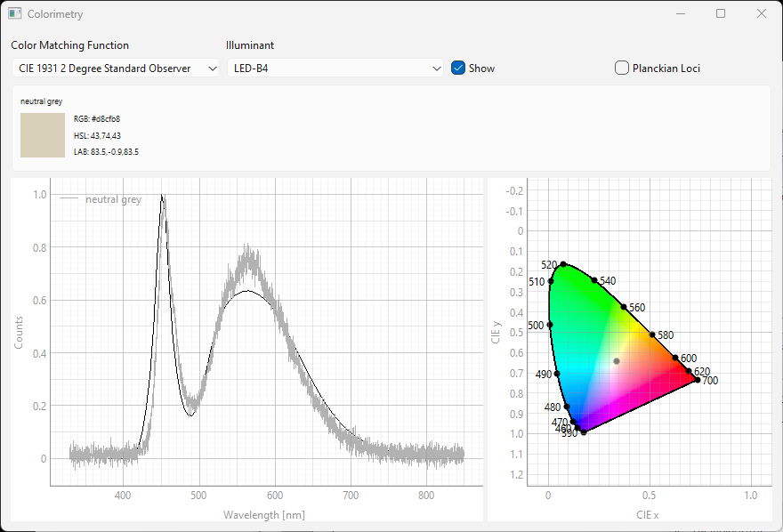Image resolution: width=783 pixels, height=532 pixels.
Task: Select the 580 nm point on chromaticity diagram
Action: (x=652, y=335)
